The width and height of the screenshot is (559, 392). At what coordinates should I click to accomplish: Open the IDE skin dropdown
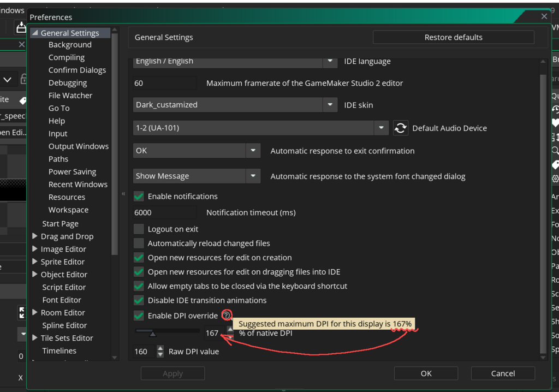coord(330,104)
